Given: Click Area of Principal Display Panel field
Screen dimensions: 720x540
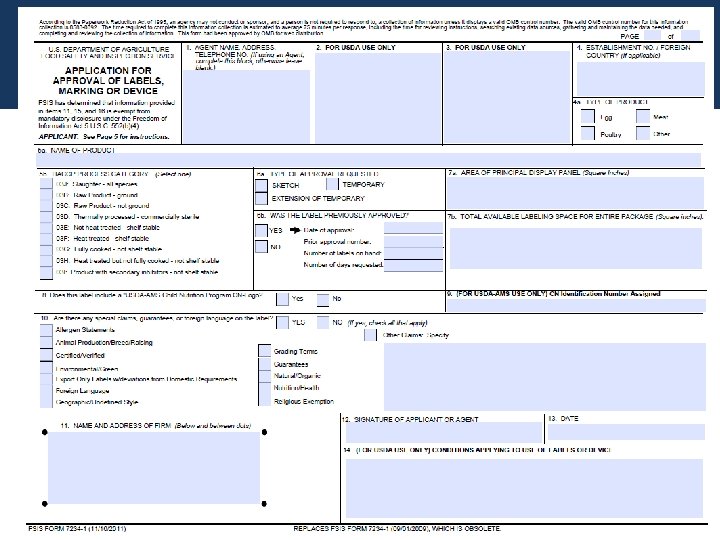Looking at the screenshot, I should (x=575, y=193).
